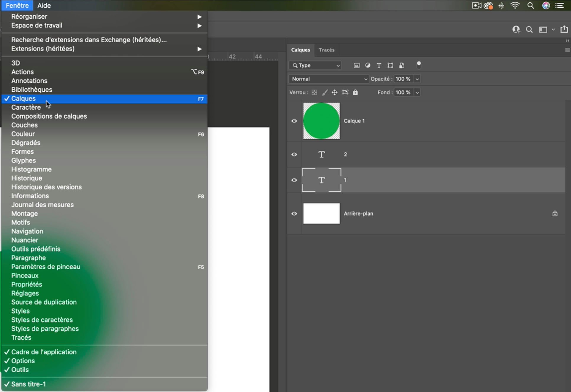Lock all padlock icon in Verrou row
Image resolution: width=571 pixels, height=392 pixels.
click(x=355, y=93)
